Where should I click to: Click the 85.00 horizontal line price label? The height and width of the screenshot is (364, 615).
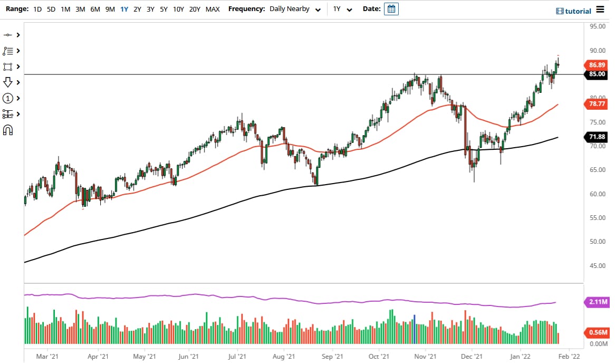coord(596,74)
